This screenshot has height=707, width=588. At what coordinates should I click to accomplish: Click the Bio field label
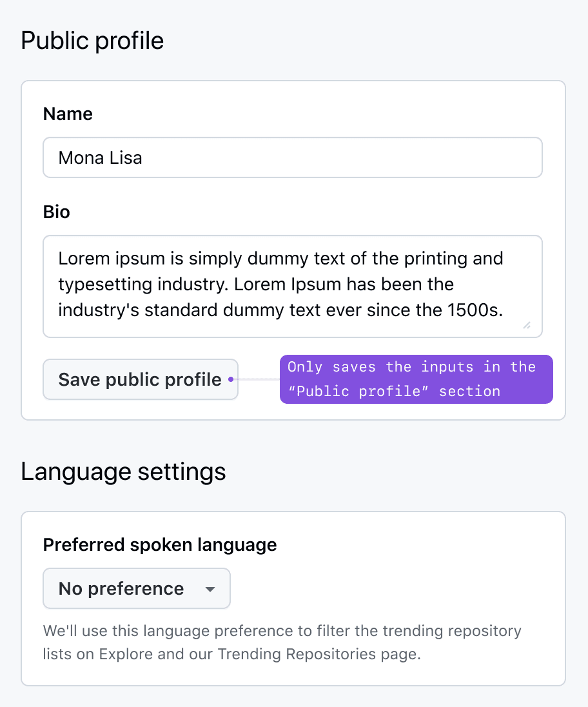(56, 212)
